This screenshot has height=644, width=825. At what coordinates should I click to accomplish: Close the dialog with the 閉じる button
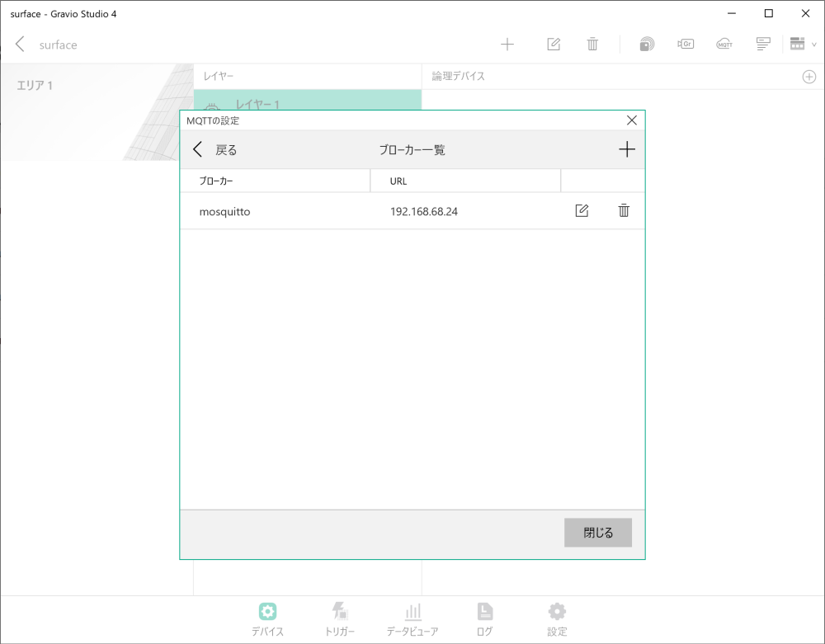coord(597,532)
